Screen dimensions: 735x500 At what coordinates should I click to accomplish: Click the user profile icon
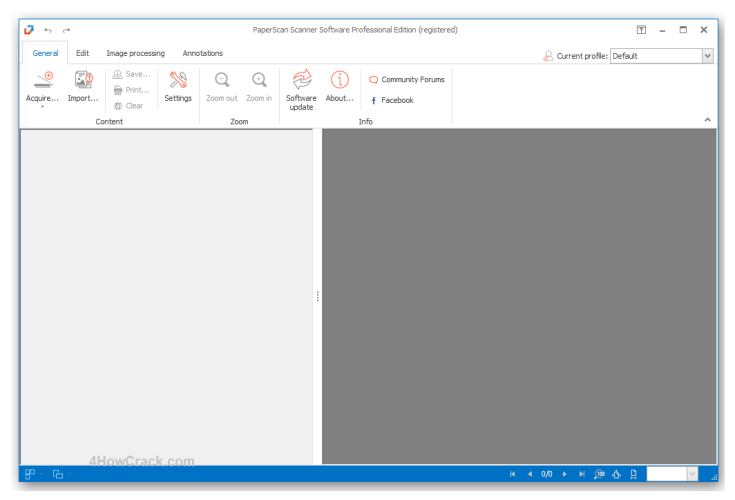click(x=548, y=56)
